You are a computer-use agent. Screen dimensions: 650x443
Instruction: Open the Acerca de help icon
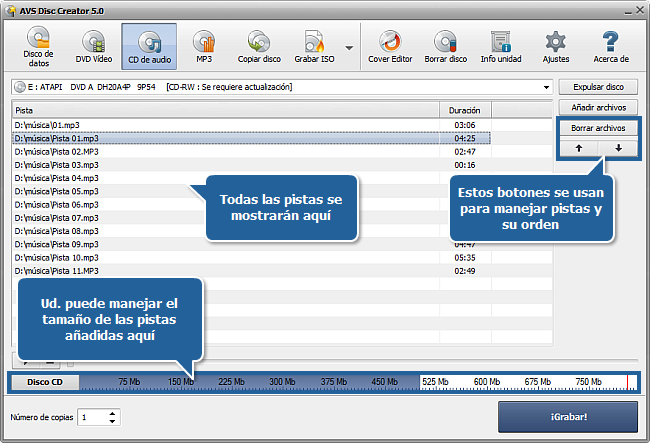coord(611,46)
